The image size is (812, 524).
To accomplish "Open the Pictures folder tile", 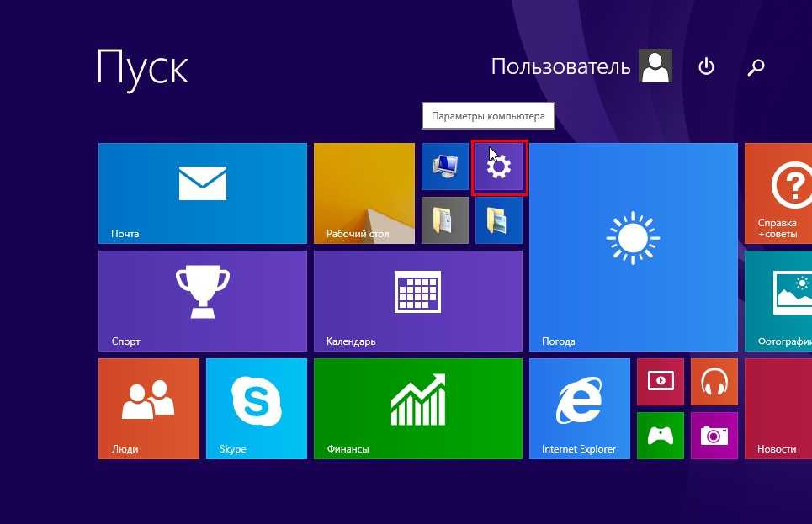I will coord(499,220).
